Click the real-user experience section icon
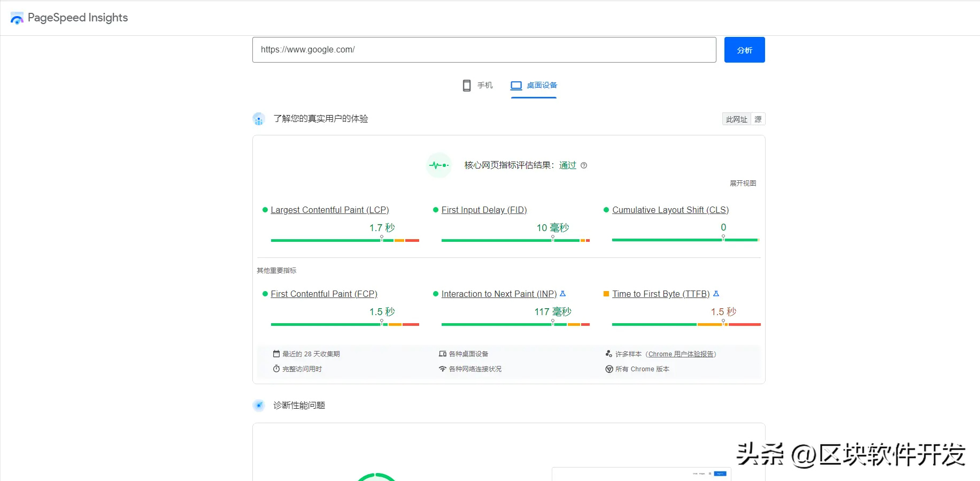 coord(259,119)
